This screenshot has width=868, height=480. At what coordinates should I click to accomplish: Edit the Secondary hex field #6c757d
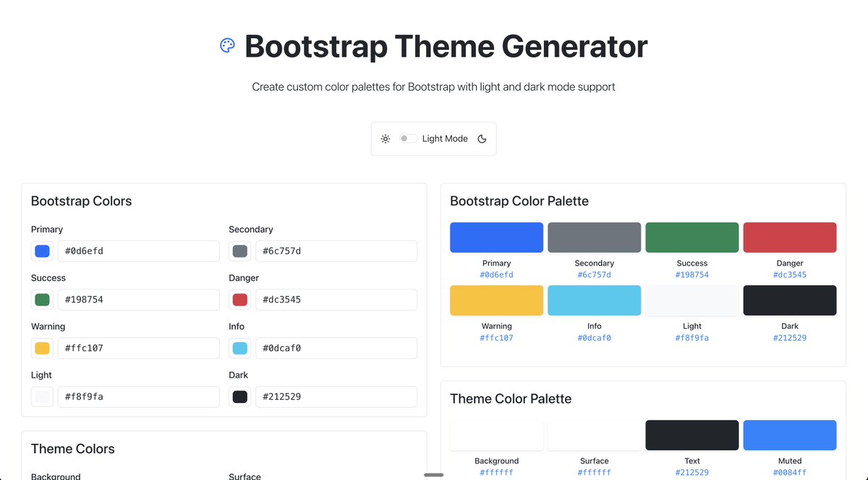point(336,251)
